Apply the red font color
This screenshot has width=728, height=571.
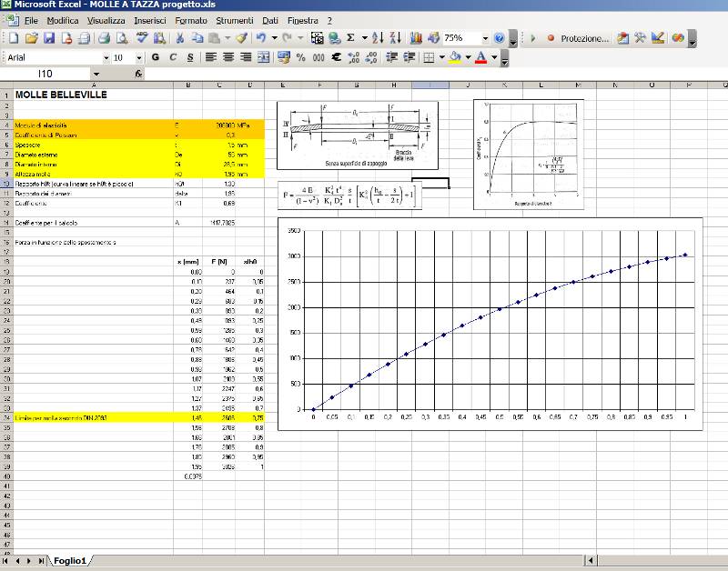pyautogui.click(x=481, y=57)
